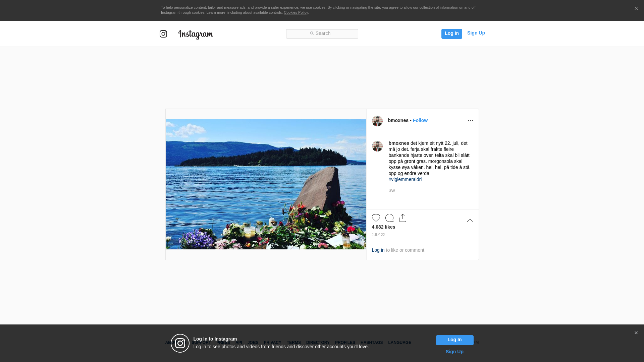
Task: Click the bmoxnes avatar beside the caption
Action: 377,146
